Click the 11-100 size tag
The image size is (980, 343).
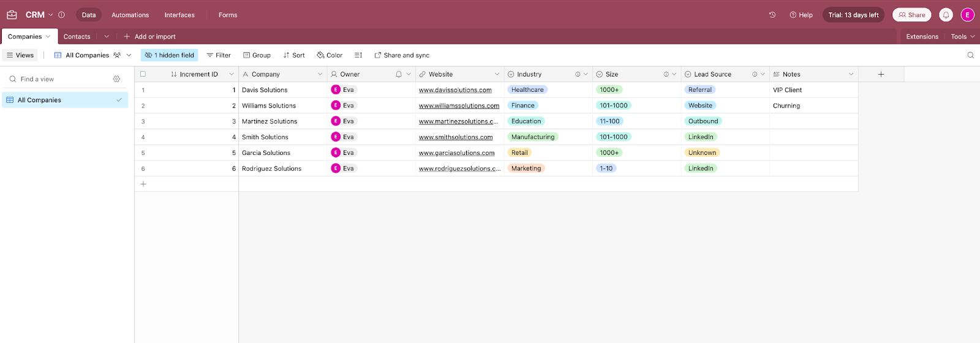click(609, 121)
